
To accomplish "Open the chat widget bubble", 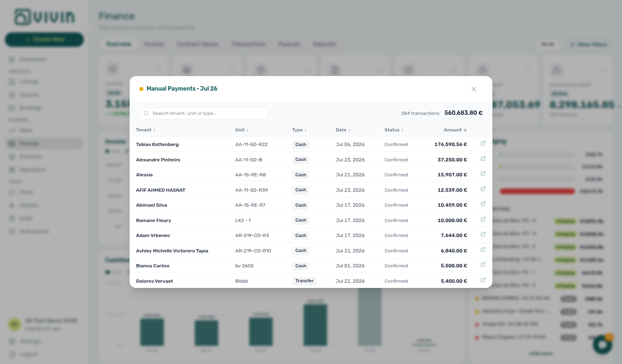I will [x=603, y=344].
